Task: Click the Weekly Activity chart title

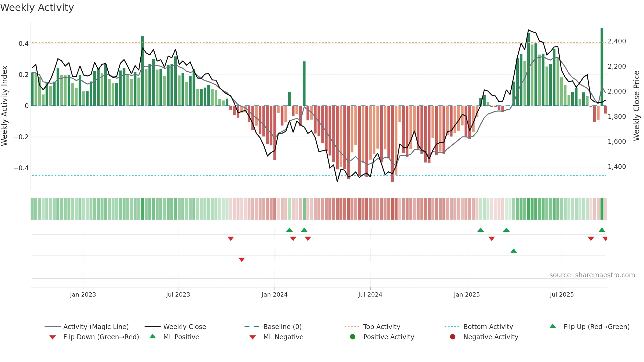Action: point(37,8)
